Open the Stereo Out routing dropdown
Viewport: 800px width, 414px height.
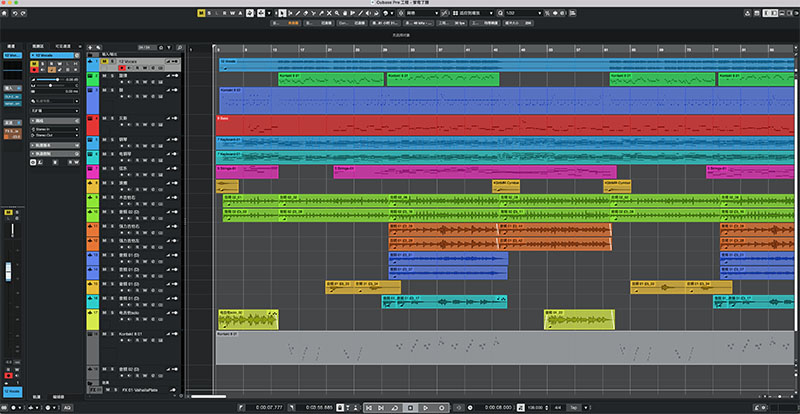click(56, 135)
